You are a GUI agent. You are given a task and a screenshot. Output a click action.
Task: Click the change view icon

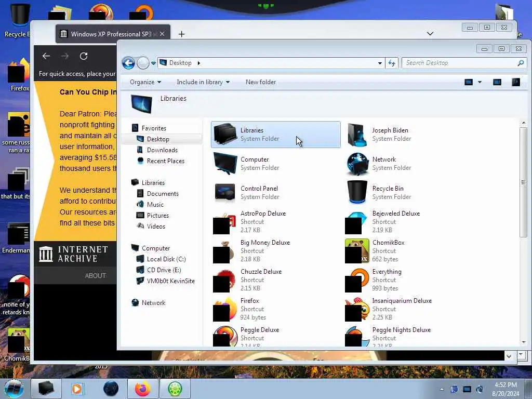(x=469, y=82)
